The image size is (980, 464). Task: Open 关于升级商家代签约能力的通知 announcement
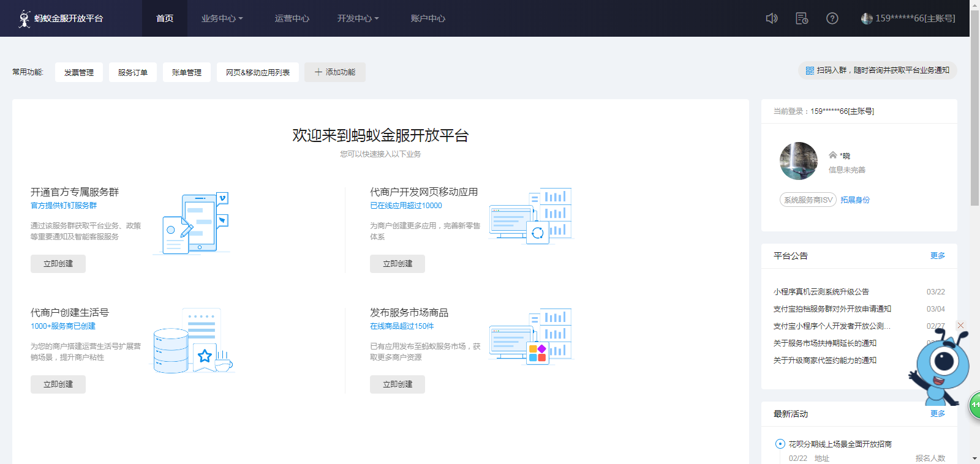825,361
